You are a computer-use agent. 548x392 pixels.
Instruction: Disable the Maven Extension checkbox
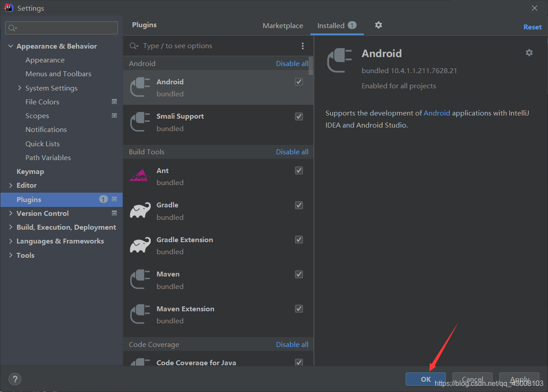(x=299, y=309)
